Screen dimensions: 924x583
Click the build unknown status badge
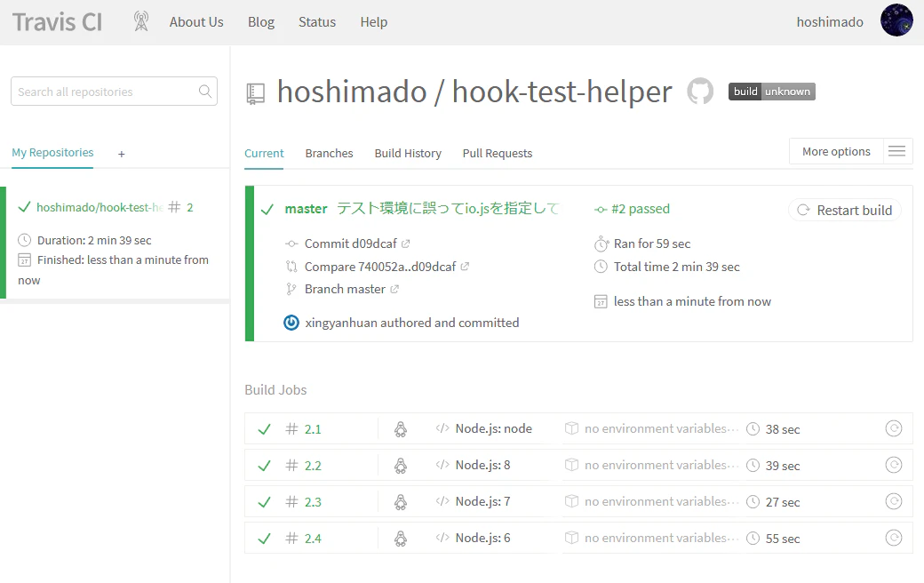point(771,92)
